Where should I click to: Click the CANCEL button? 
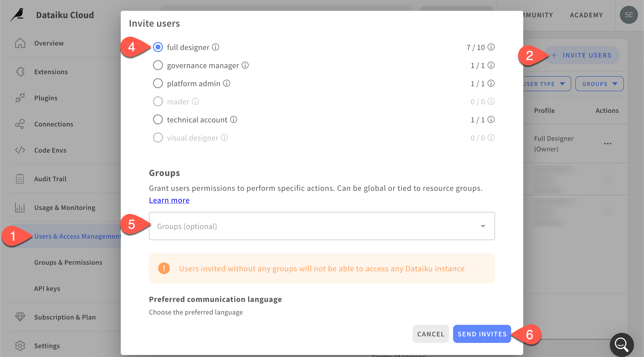(431, 334)
